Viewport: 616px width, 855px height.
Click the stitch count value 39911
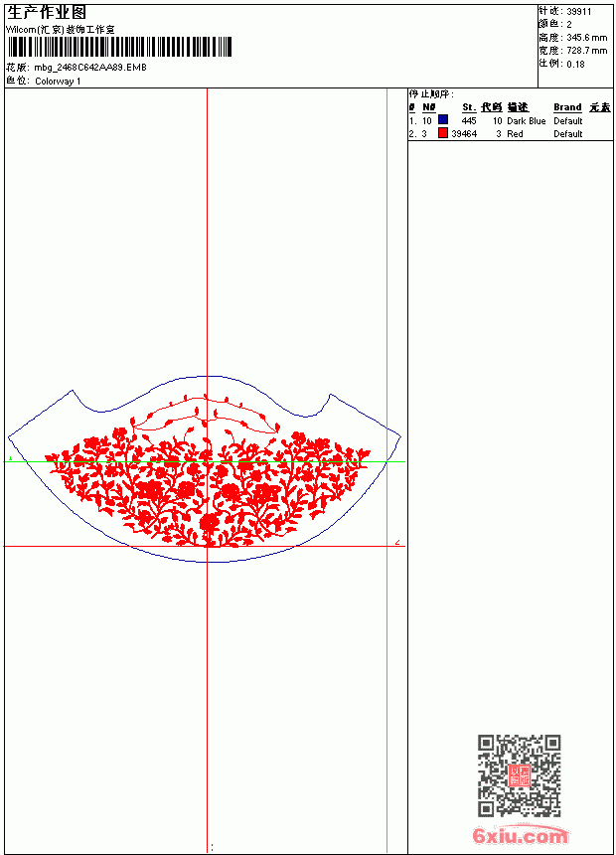(579, 12)
